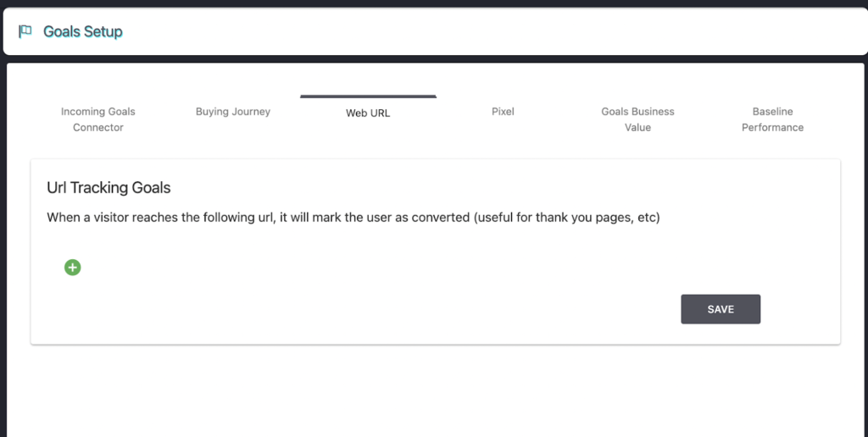Switch to the Buying Journey tab
Image resolution: width=868 pixels, height=437 pixels.
[233, 112]
